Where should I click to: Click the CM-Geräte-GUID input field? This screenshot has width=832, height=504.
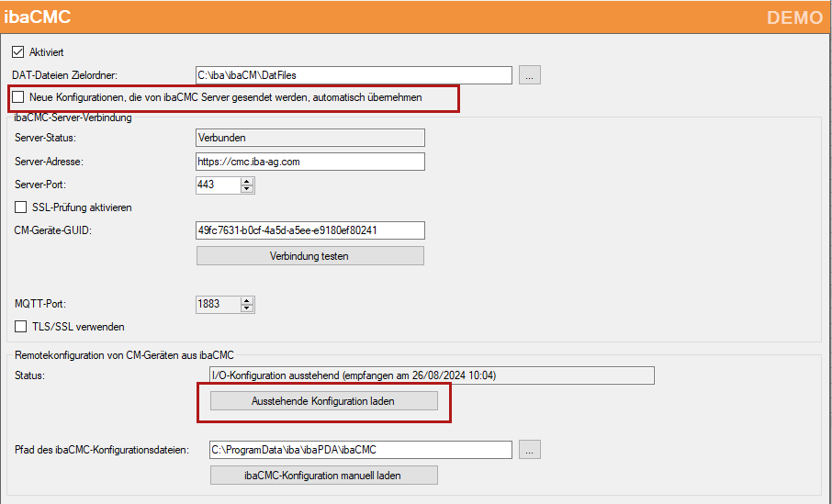point(309,230)
